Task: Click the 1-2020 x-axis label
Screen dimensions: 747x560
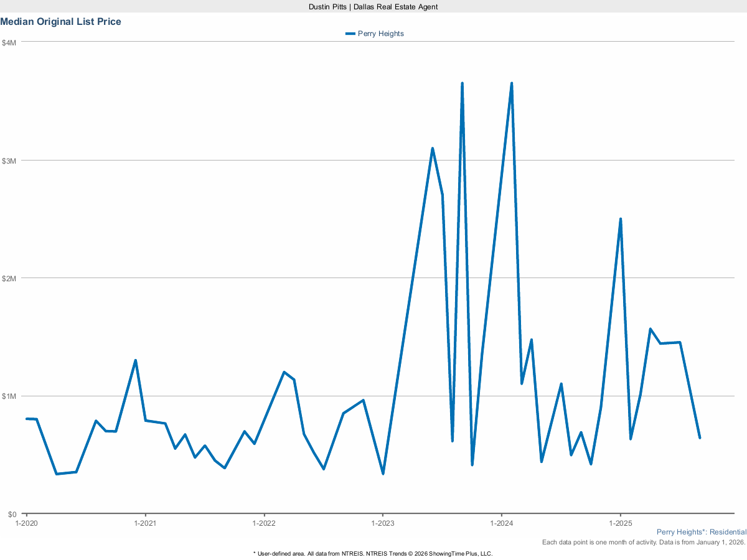Action: click(26, 523)
